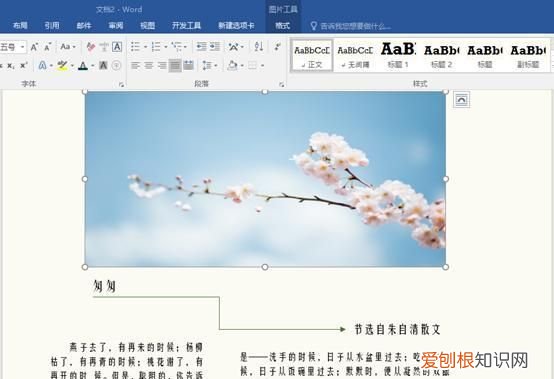Toggle the Show/Hide paragraph marks icon
Viewport: 554px width, 379px height.
pyautogui.click(x=278, y=47)
